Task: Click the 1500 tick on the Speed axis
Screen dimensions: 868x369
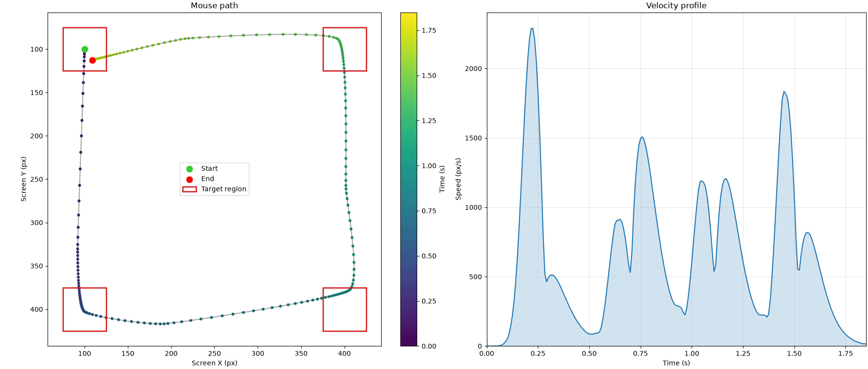Action: tap(473, 138)
